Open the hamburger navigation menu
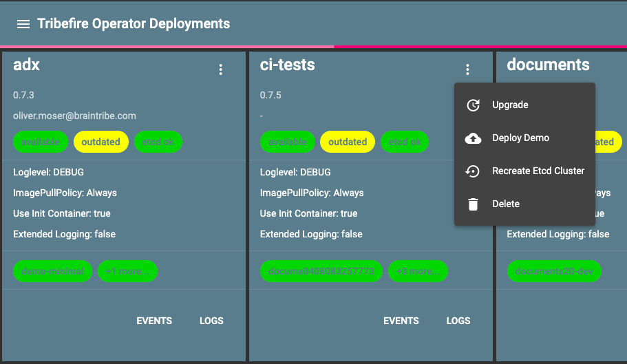This screenshot has height=364, width=627. (23, 24)
